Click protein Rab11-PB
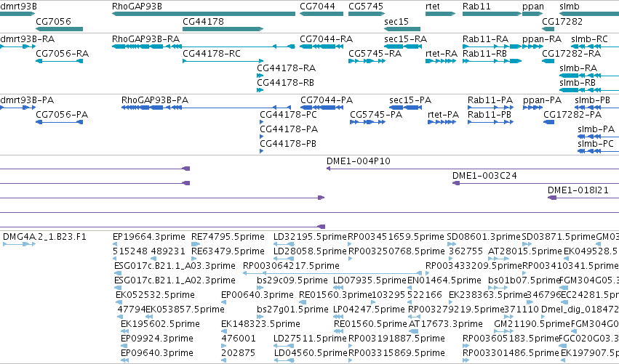This screenshot has width=619, height=364. pyautogui.click(x=491, y=122)
